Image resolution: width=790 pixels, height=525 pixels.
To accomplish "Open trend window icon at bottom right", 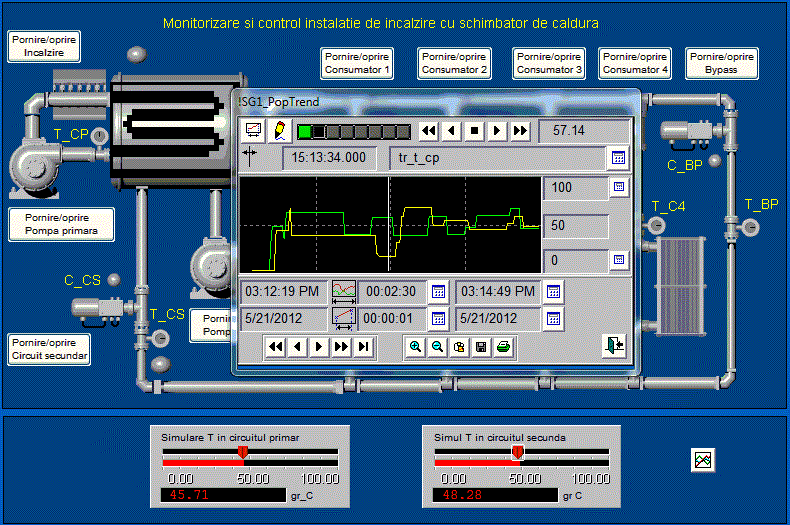I will [x=705, y=459].
